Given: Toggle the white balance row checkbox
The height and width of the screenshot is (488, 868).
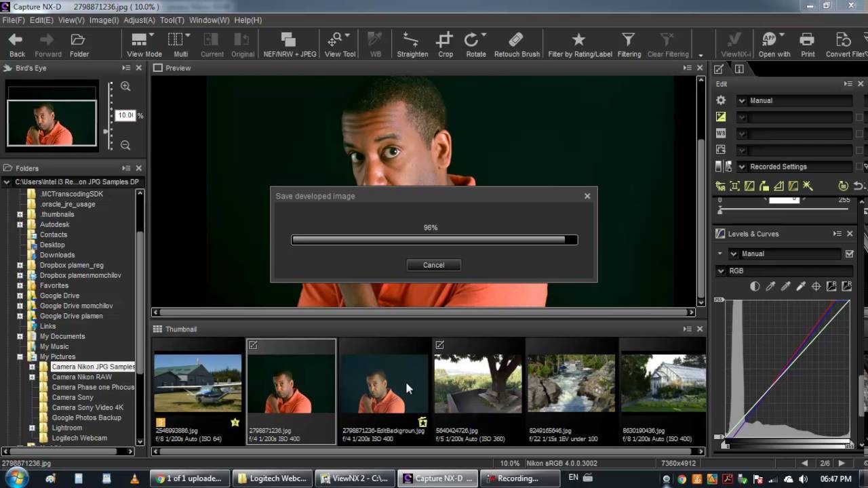Looking at the screenshot, I should pyautogui.click(x=859, y=134).
